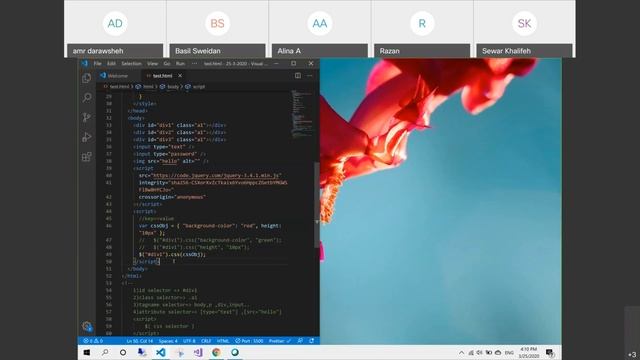Show hidden system tray icons chevron
The width and height of the screenshot is (640, 360).
click(x=462, y=353)
